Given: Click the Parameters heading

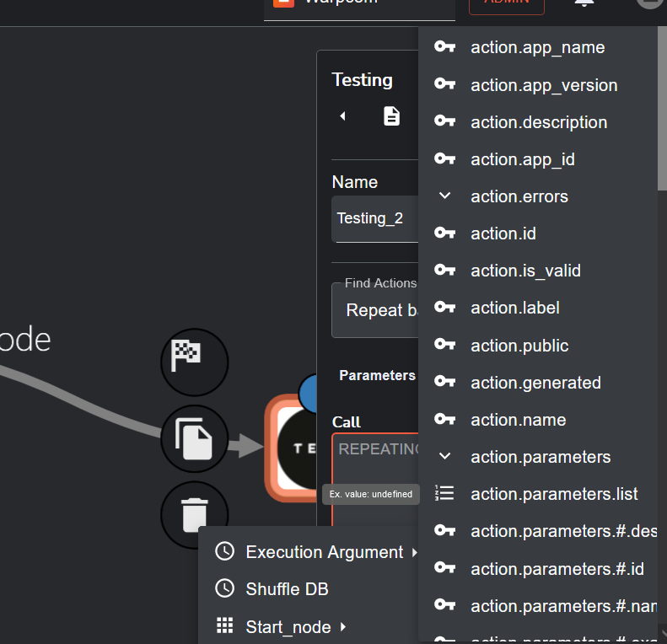Looking at the screenshot, I should (x=377, y=375).
